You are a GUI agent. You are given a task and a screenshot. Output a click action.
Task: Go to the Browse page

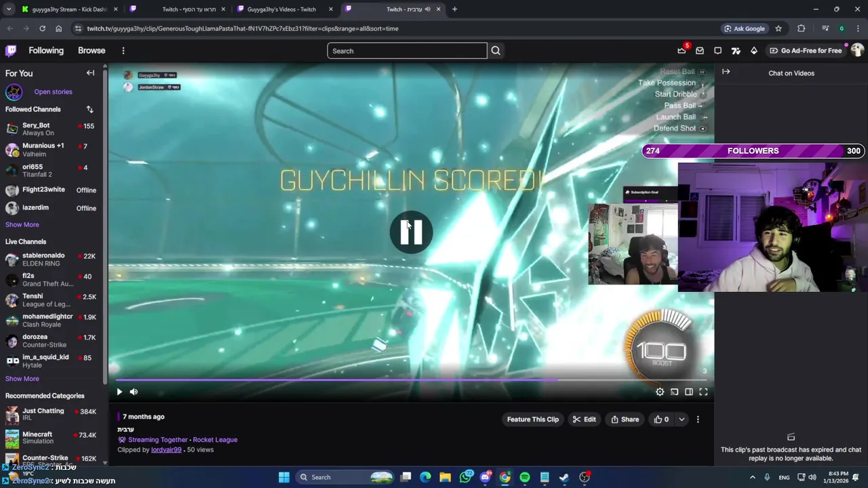coord(92,51)
